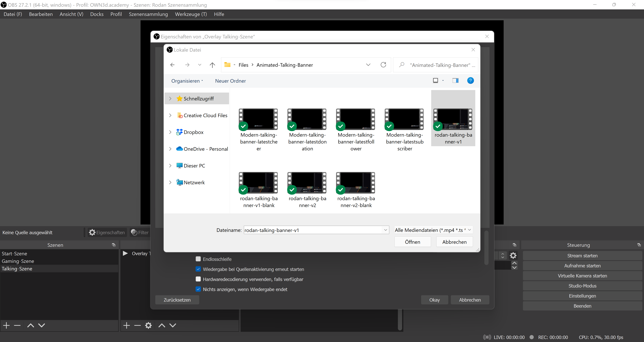Go up one folder level arrow
The width and height of the screenshot is (644, 342).
pos(212,65)
